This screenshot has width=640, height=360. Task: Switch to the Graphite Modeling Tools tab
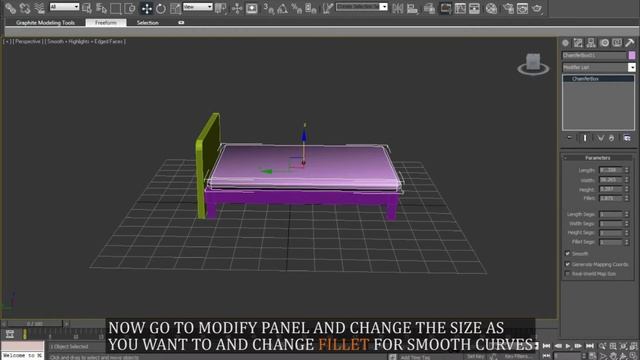[x=45, y=23]
